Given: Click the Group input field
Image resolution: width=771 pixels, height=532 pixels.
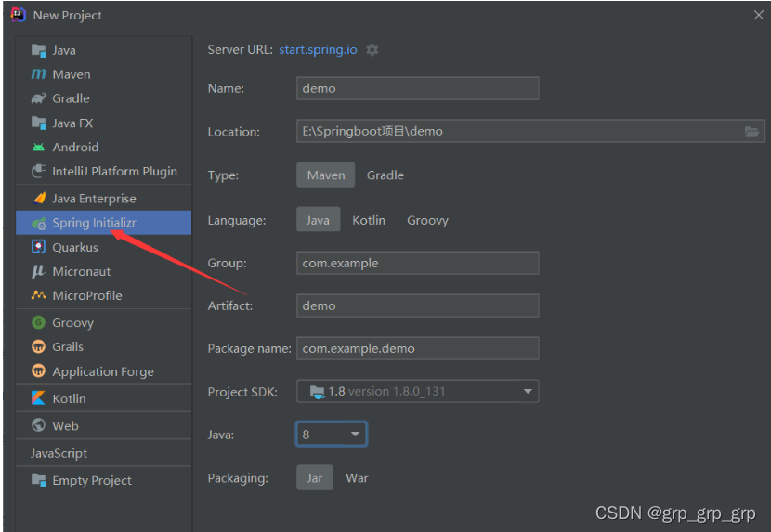Looking at the screenshot, I should click(417, 263).
